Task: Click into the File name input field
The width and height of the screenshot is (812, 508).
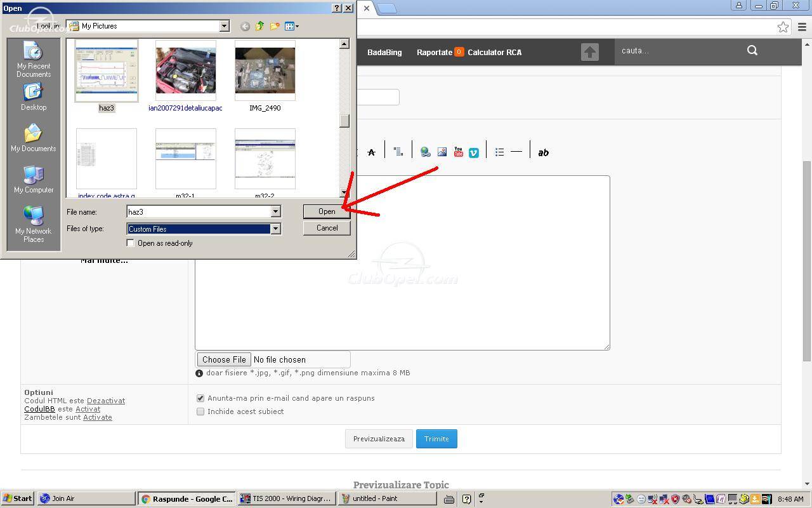Action: (199, 212)
